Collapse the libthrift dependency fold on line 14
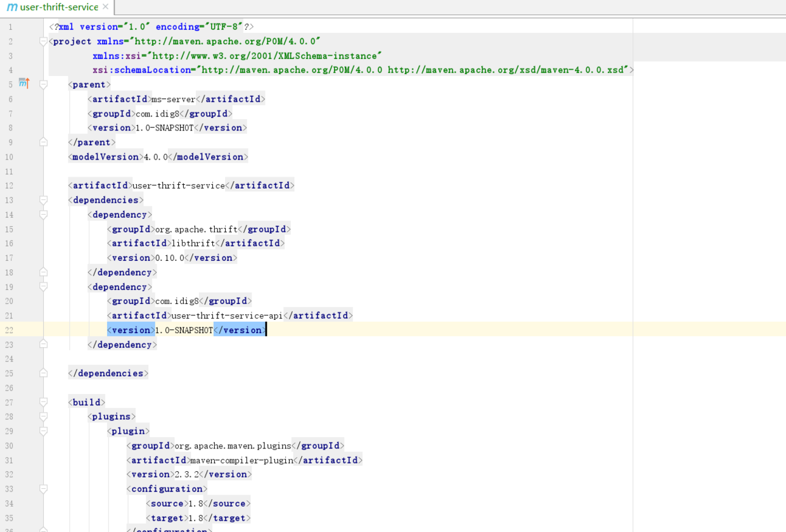Screen dimensions: 786x532 (x=43, y=215)
